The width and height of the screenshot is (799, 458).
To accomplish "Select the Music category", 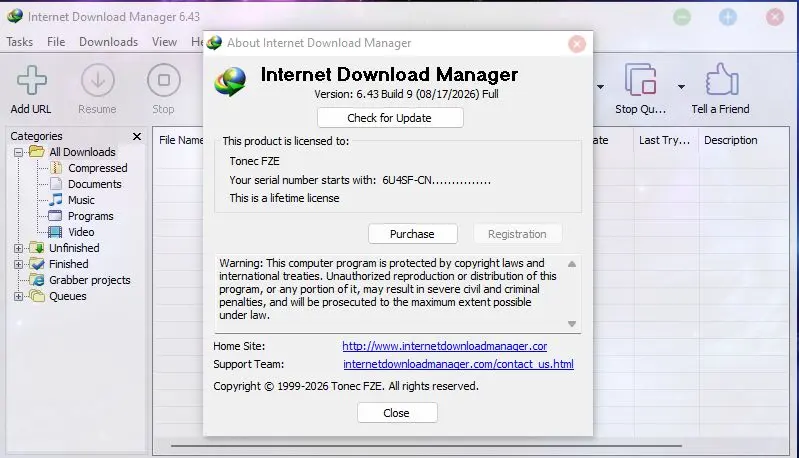I will [x=81, y=200].
